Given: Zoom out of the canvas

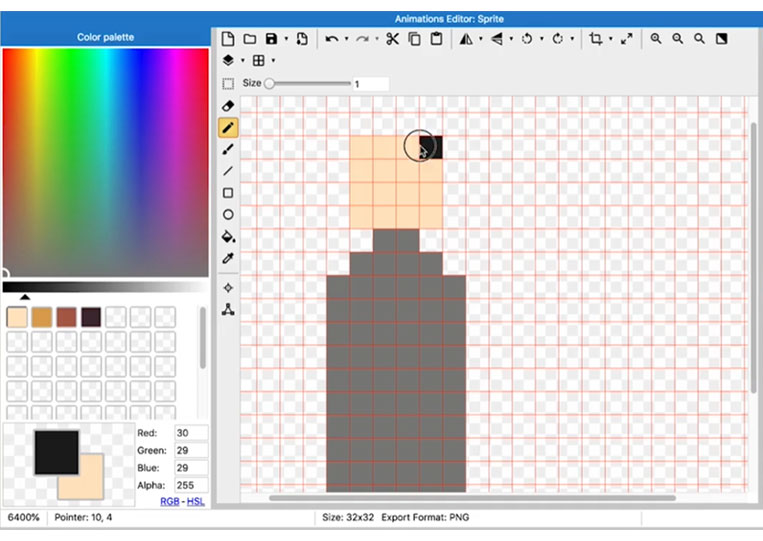Looking at the screenshot, I should (677, 39).
